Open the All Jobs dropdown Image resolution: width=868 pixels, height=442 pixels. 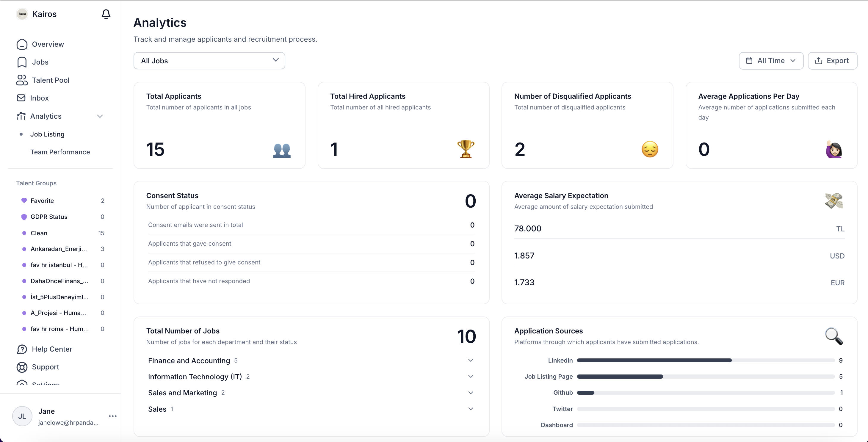pyautogui.click(x=209, y=61)
